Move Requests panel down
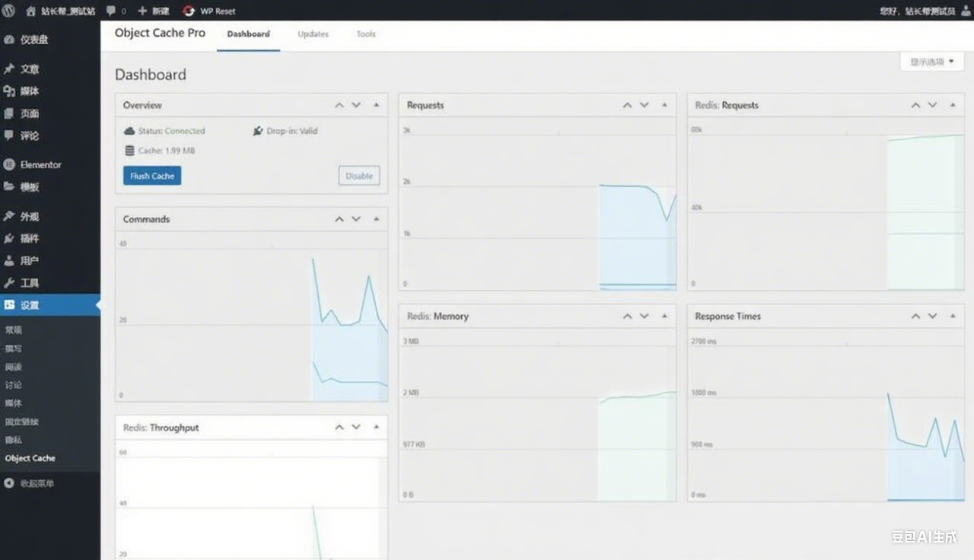The width and height of the screenshot is (974, 560). [x=645, y=105]
